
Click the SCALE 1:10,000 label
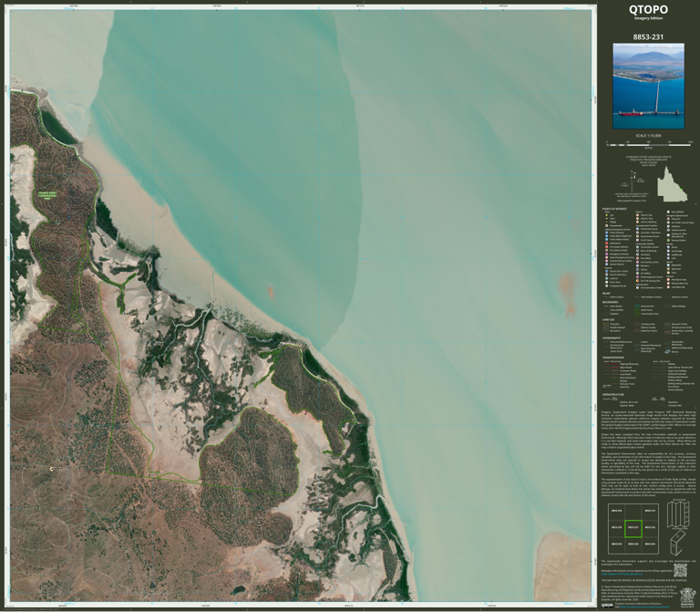tap(649, 136)
